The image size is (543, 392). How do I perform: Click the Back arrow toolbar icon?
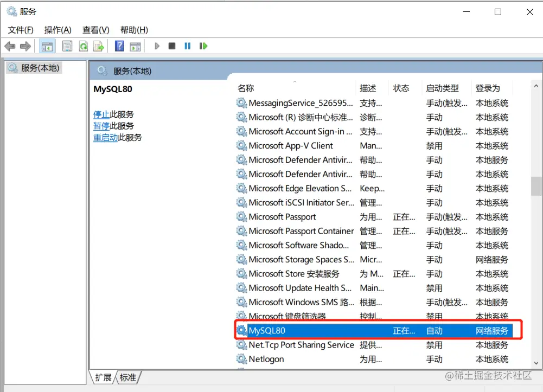coord(10,46)
